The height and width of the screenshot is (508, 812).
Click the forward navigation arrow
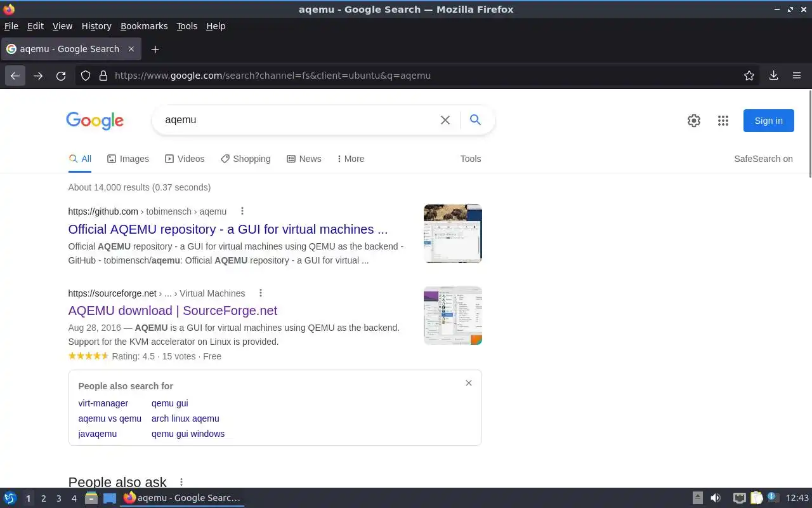click(x=38, y=76)
